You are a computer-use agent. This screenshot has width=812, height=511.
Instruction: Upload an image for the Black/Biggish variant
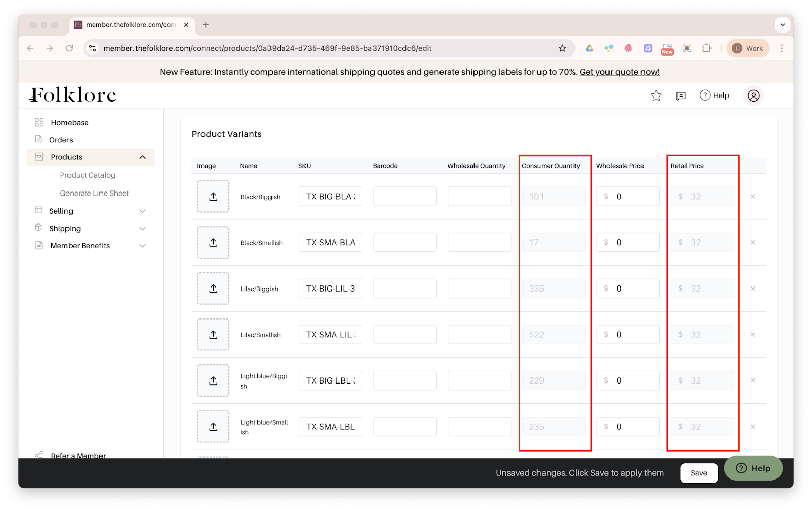213,196
